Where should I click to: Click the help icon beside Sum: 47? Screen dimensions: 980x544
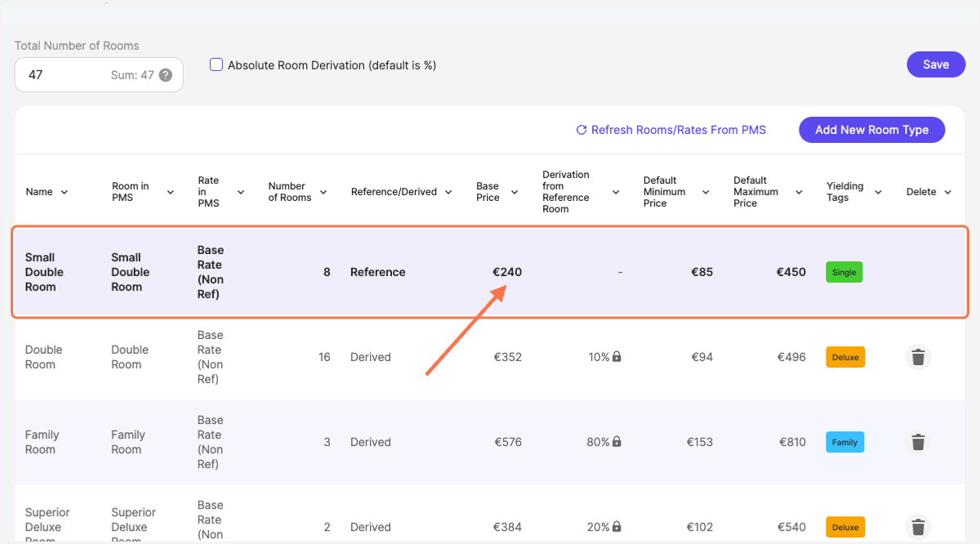click(166, 75)
